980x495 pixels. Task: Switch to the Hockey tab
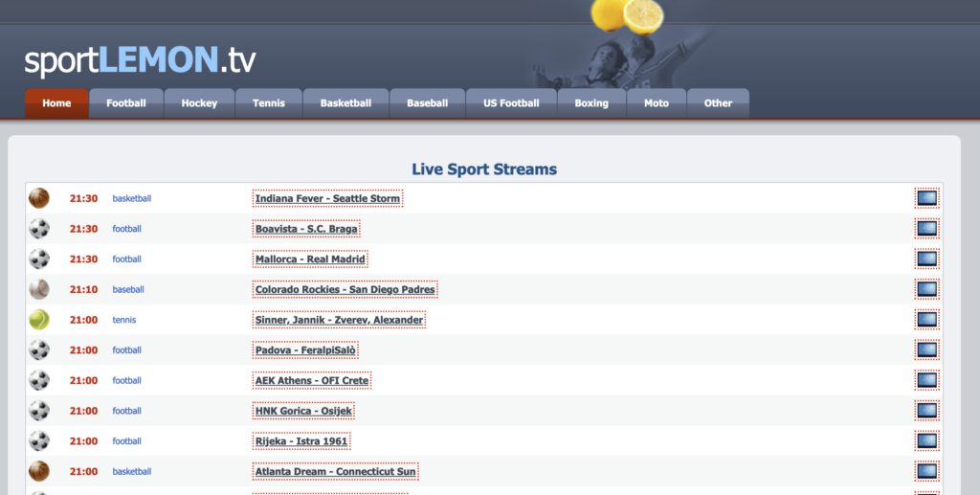[x=199, y=103]
